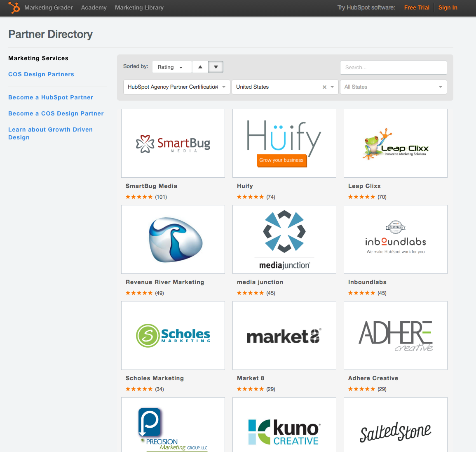Click Become a COS Design Partner link
Viewport: 476px width, 452px height.
[x=56, y=113]
